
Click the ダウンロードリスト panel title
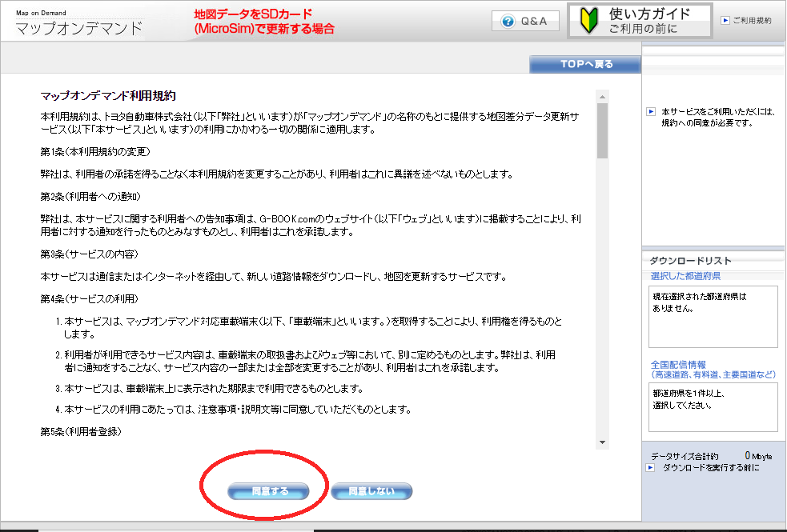pyautogui.click(x=691, y=260)
